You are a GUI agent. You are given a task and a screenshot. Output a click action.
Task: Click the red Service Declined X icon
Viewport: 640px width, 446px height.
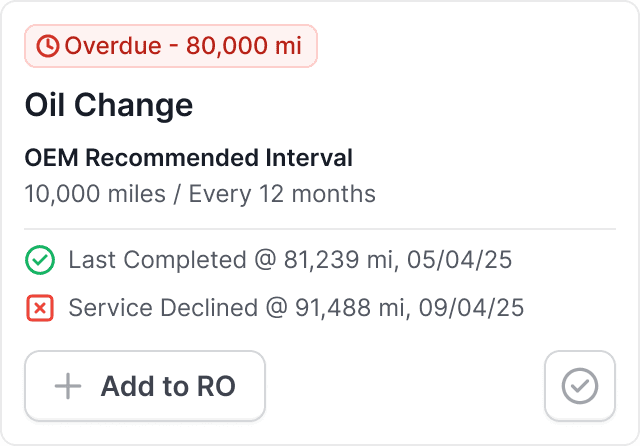39,308
